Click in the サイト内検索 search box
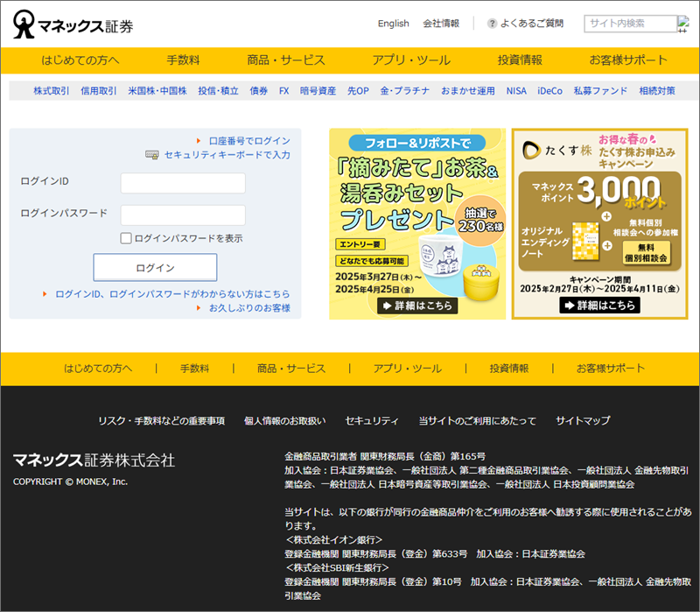 tap(629, 24)
